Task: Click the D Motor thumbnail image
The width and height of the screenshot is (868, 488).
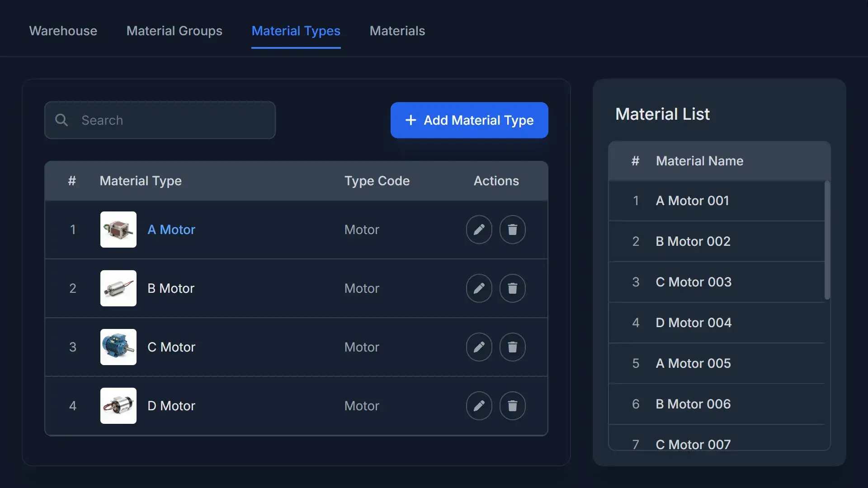Action: [x=118, y=406]
